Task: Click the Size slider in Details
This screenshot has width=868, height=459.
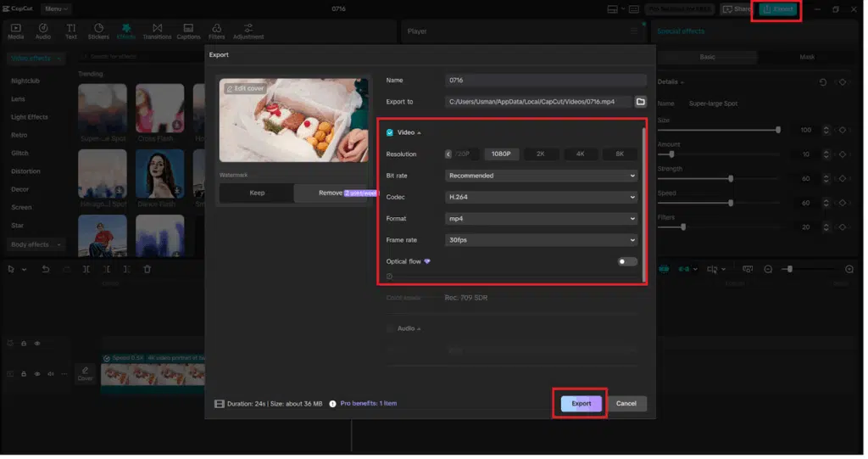Action: click(x=721, y=130)
